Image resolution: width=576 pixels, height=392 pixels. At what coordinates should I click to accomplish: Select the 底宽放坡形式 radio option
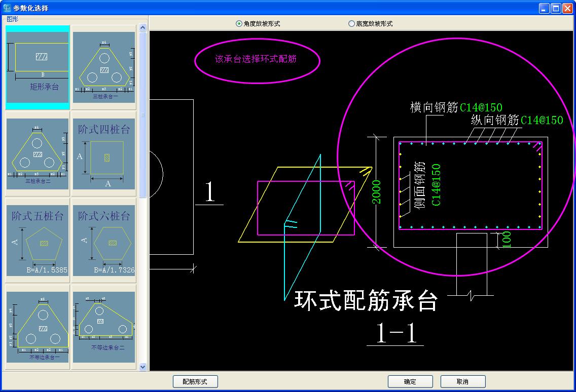pyautogui.click(x=370, y=23)
